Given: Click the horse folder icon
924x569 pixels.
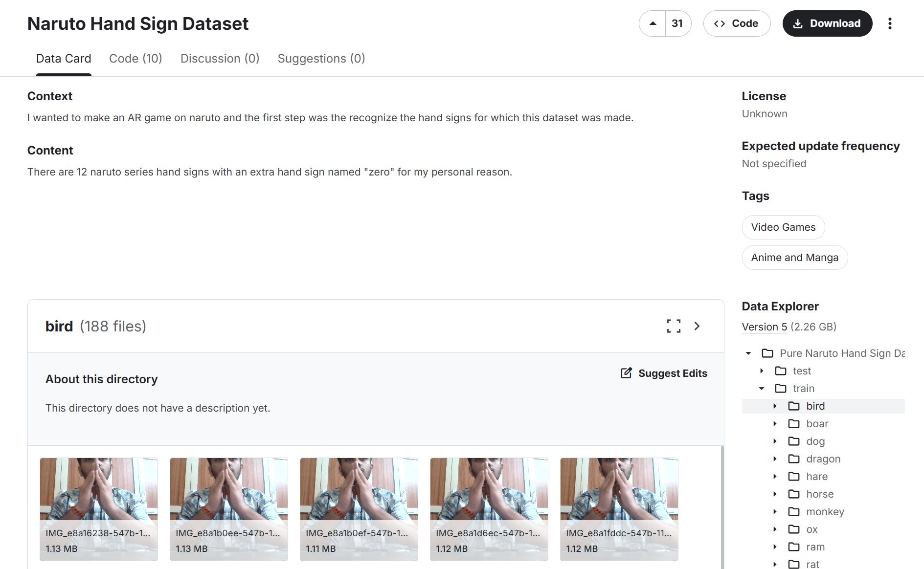Looking at the screenshot, I should [x=794, y=494].
